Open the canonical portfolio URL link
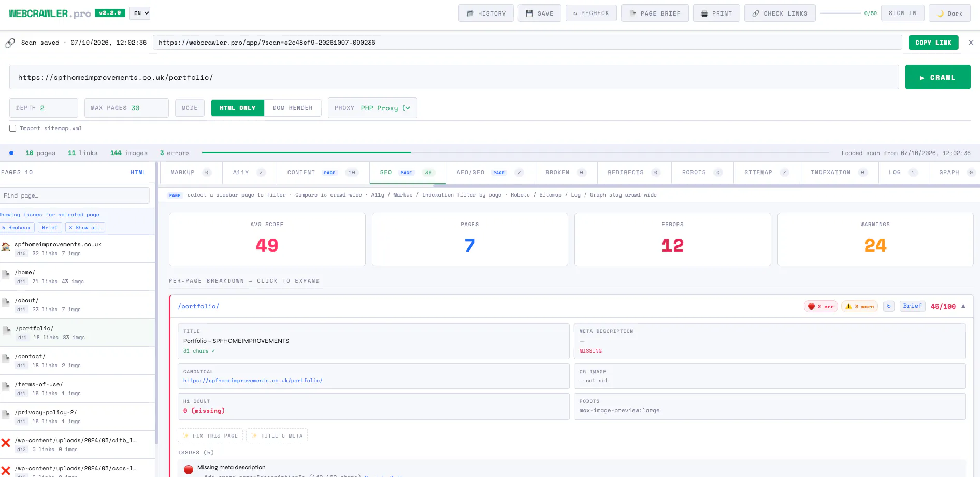This screenshot has height=477, width=980. point(253,381)
